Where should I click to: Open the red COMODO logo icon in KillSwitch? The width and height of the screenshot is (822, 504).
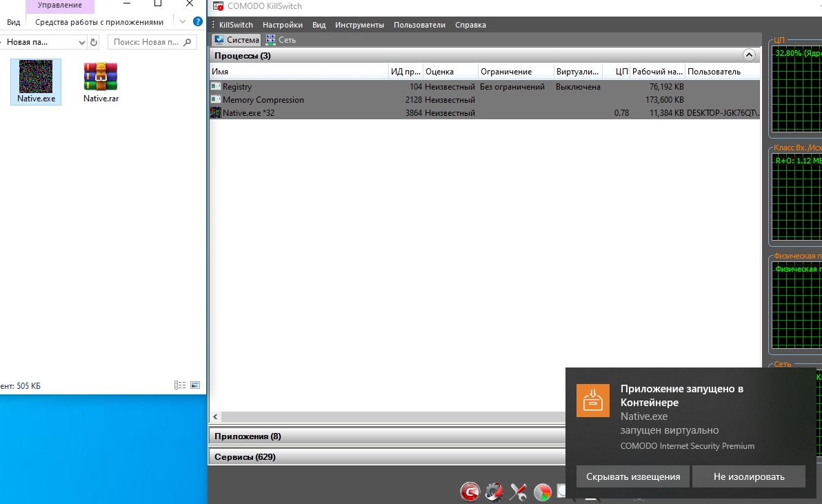[470, 492]
